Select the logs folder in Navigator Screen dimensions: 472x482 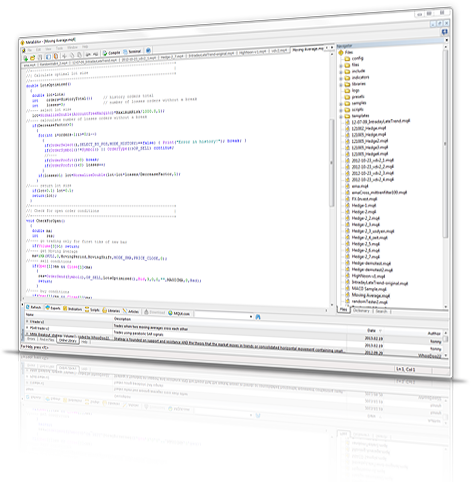tap(353, 90)
